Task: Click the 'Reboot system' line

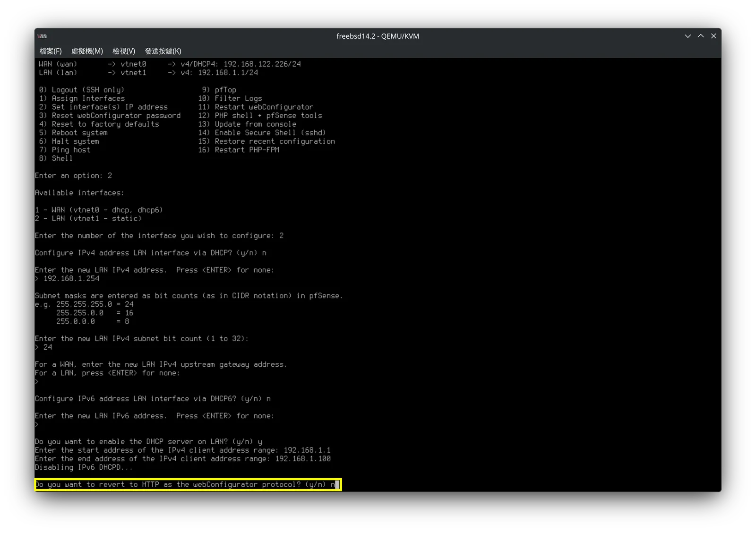Action: pyautogui.click(x=73, y=133)
